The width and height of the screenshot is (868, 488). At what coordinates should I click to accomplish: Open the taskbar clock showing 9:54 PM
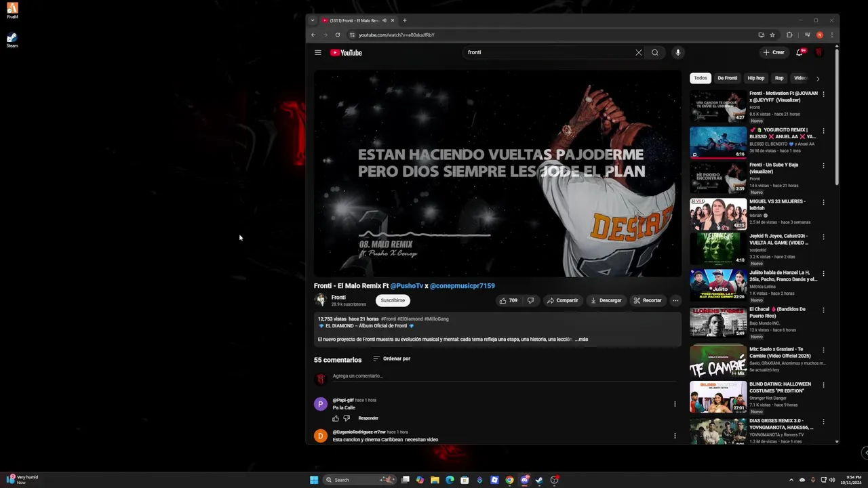click(x=852, y=480)
